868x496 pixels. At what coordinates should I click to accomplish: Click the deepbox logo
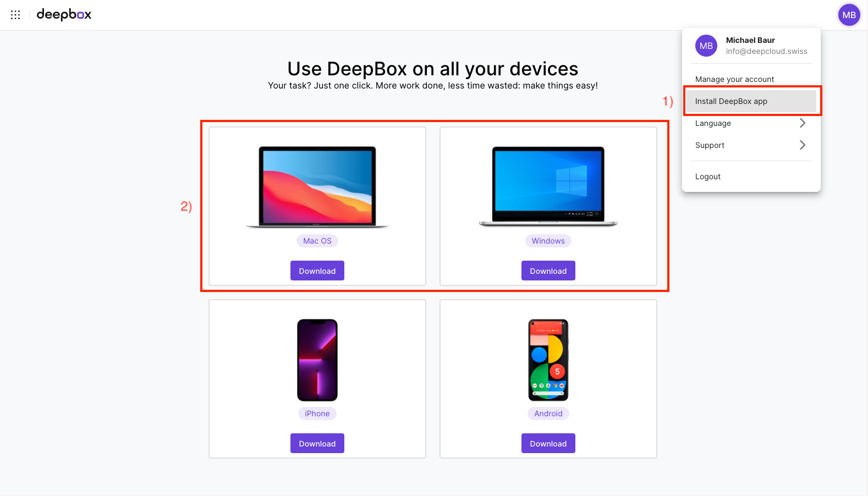[x=64, y=15]
